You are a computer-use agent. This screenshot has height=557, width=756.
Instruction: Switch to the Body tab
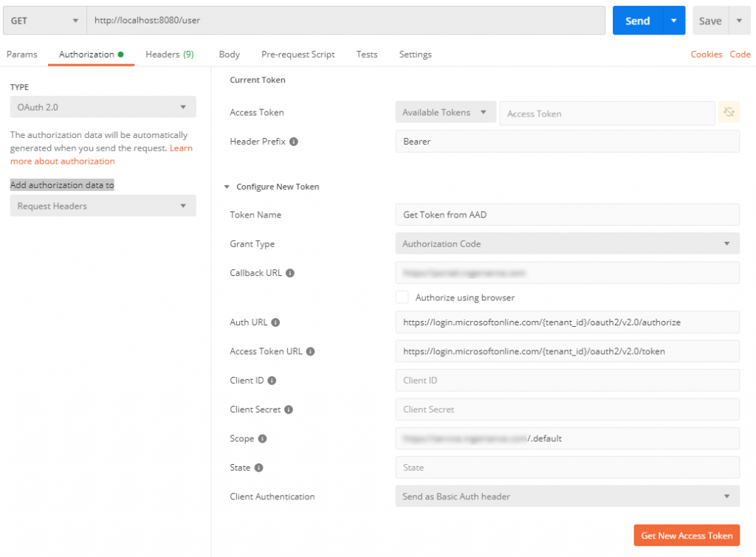229,54
